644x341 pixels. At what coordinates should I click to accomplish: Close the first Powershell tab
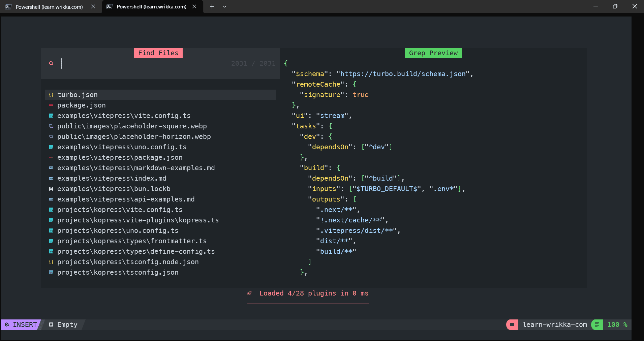click(93, 6)
